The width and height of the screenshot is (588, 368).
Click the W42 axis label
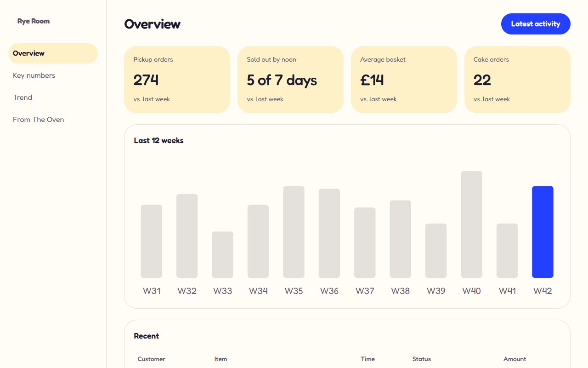click(x=543, y=291)
